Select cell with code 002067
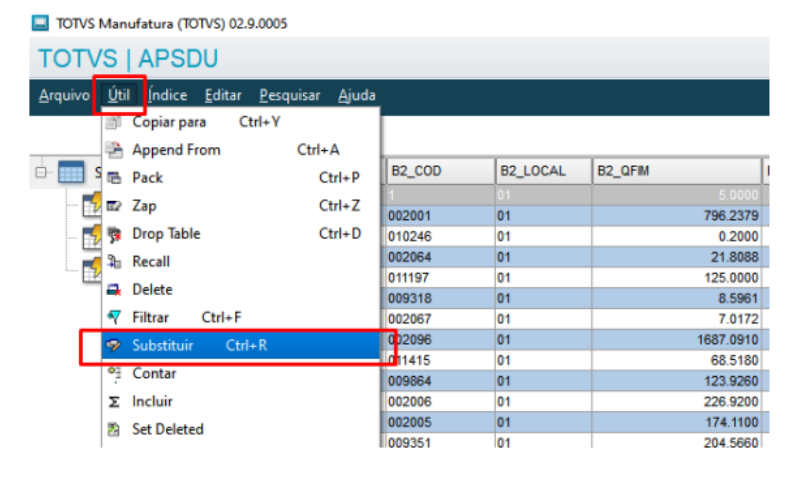 (440, 320)
